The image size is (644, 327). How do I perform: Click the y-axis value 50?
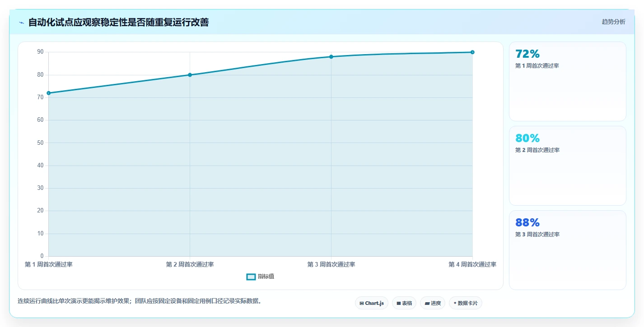pyautogui.click(x=41, y=143)
